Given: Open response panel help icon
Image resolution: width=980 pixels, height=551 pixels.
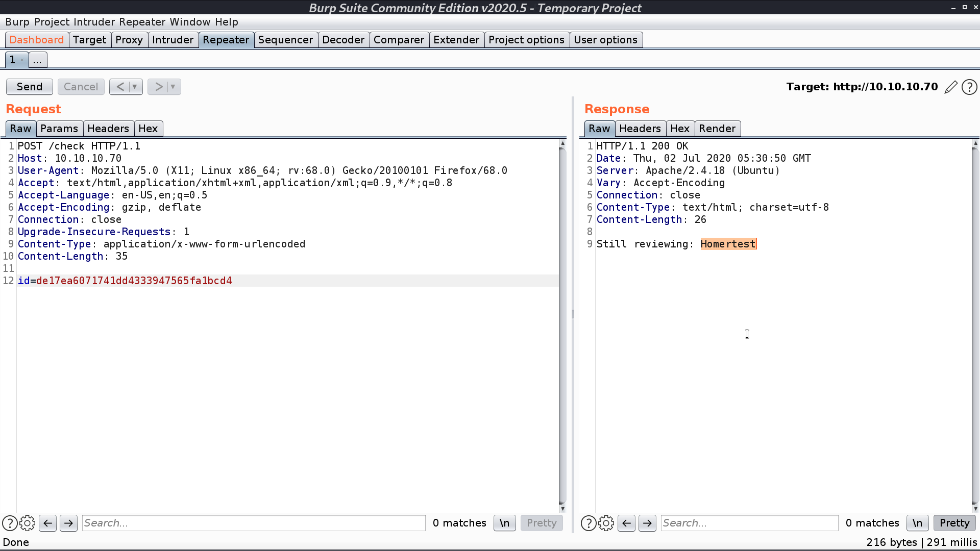Looking at the screenshot, I should pyautogui.click(x=589, y=523).
